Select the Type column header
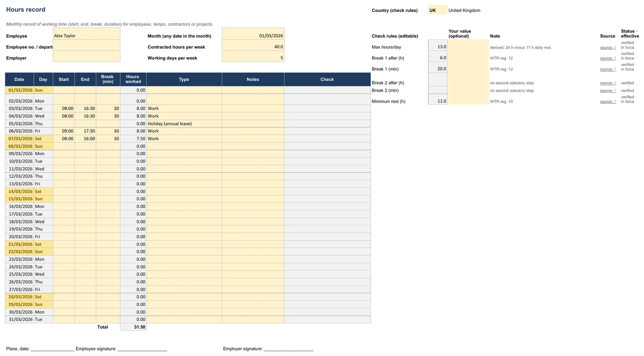Image resolution: width=644 pixels, height=356 pixels. tap(184, 79)
